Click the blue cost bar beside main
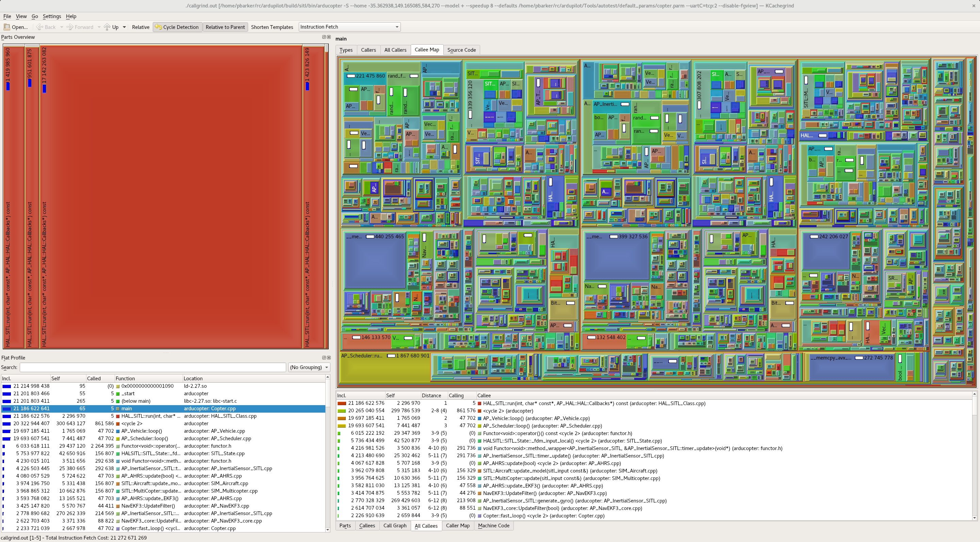This screenshot has height=542, width=980. (6, 409)
